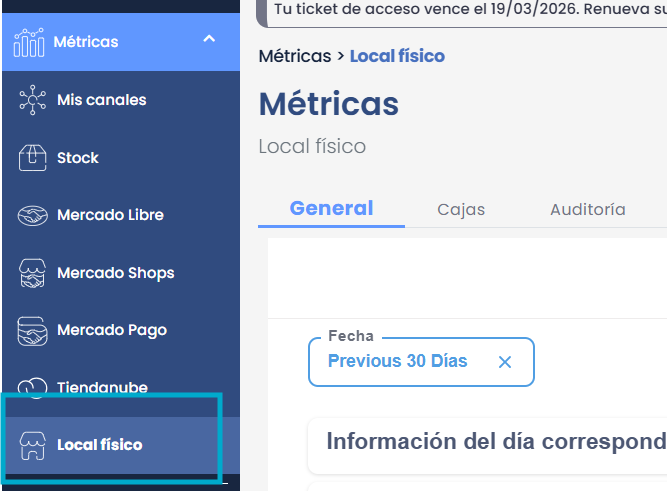Open the Fecha date range selector
This screenshot has height=491, width=667.
tap(421, 362)
